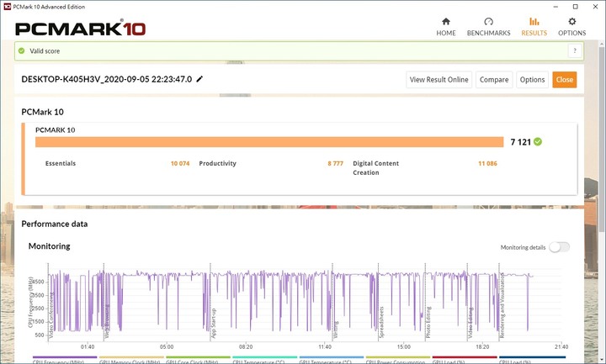Click the PCMark 10 title bar app icon
Screen dimensions: 606x364
click(7, 7)
